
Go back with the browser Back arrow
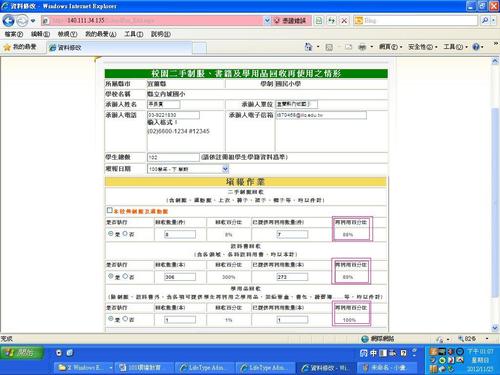tap(8, 21)
